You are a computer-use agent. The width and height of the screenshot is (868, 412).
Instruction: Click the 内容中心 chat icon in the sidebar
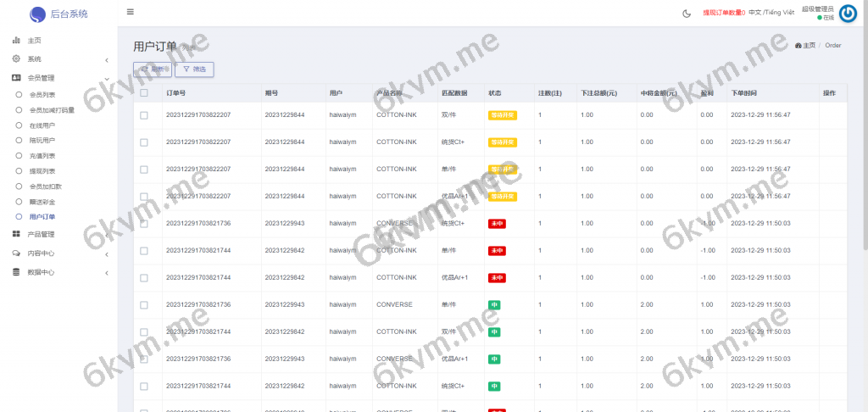click(x=16, y=253)
